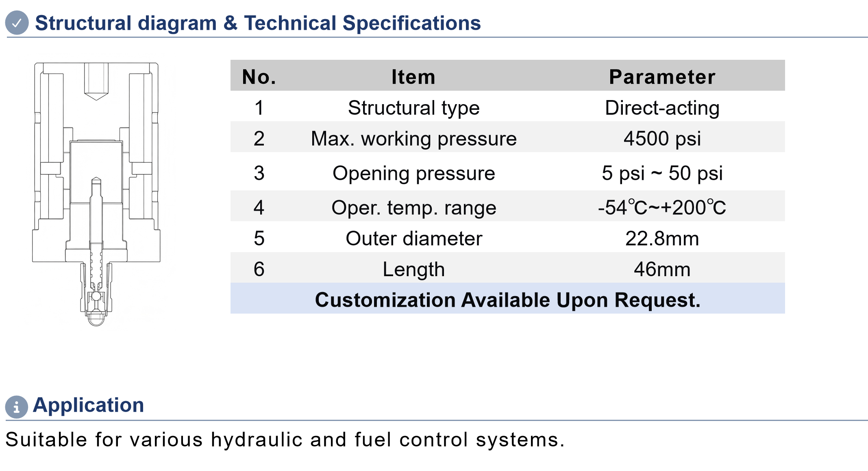Click the valve structural diagram image
The height and width of the screenshot is (471, 868).
(96, 194)
